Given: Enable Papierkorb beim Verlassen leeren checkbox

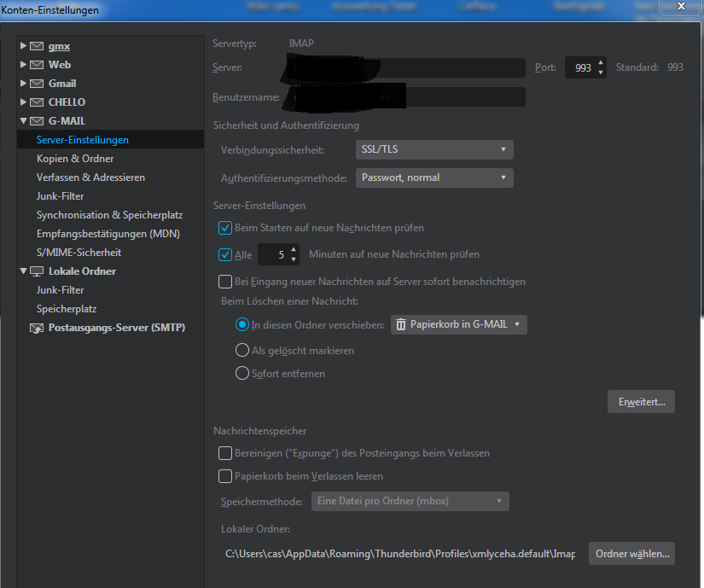Looking at the screenshot, I should click(225, 476).
